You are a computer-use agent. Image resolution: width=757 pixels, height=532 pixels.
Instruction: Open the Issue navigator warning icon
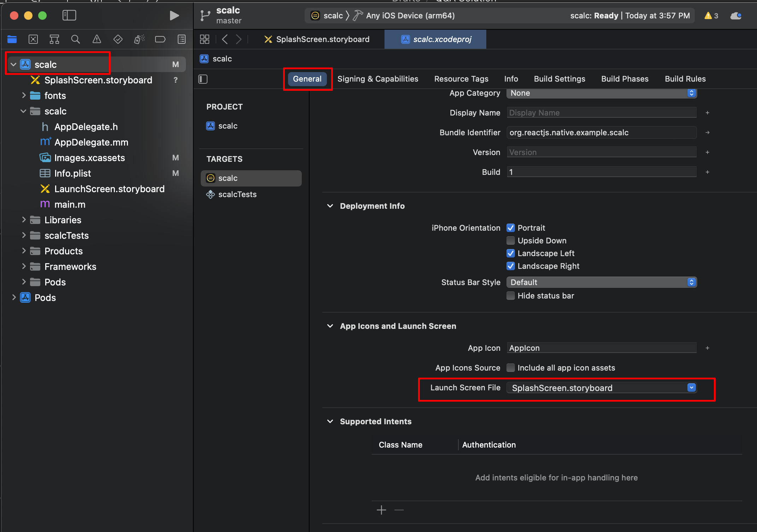coord(96,39)
